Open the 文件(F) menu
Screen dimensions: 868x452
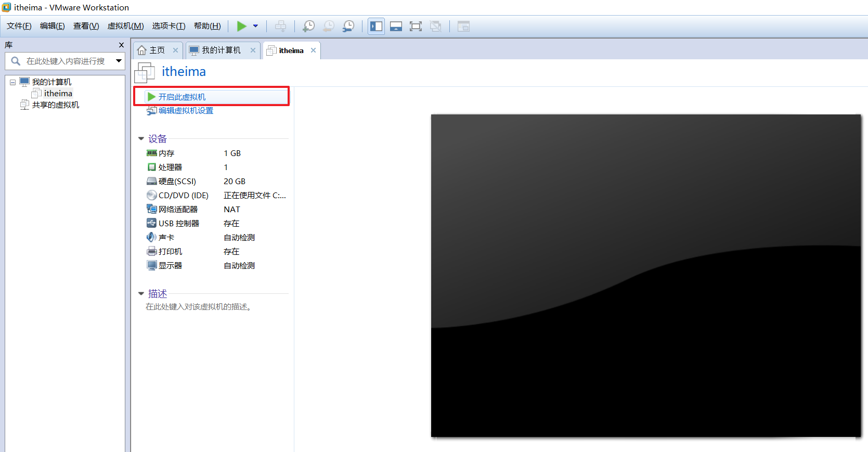pos(19,26)
